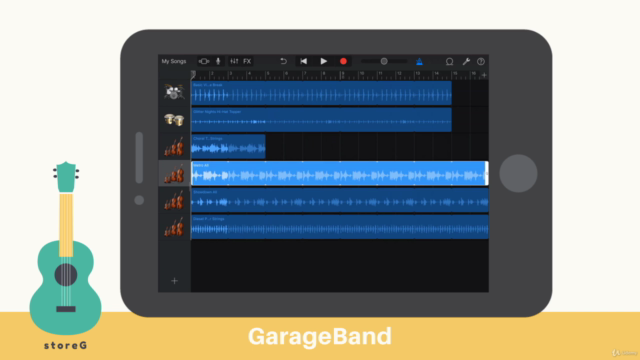Image resolution: width=640 pixels, height=360 pixels.
Task: Select the Showdown All region
Action: [x=340, y=200]
